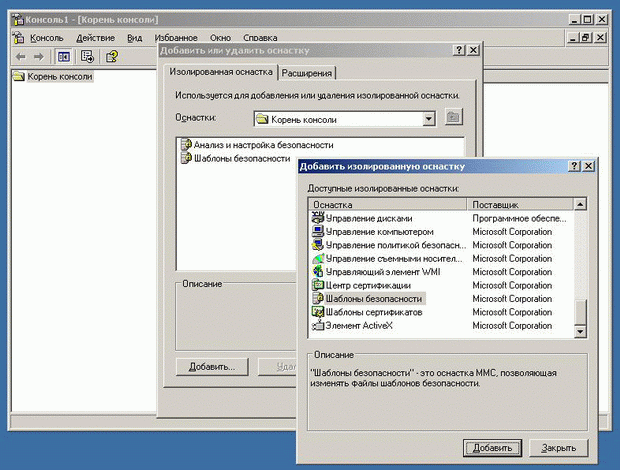
Task: Select Корень консоли in the console tree
Action: 62,77
